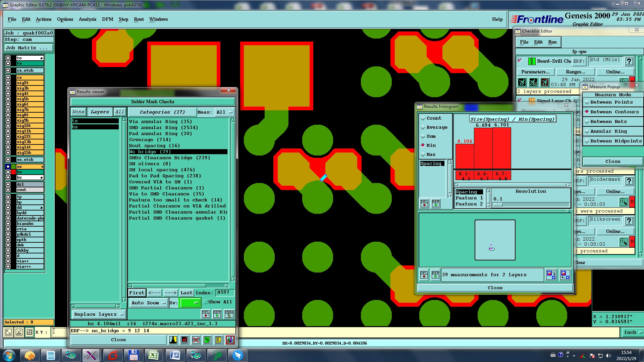Image resolution: width=644 pixels, height=362 pixels.
Task: Click the Soldermask help question mark icon
Action: click(x=629, y=181)
